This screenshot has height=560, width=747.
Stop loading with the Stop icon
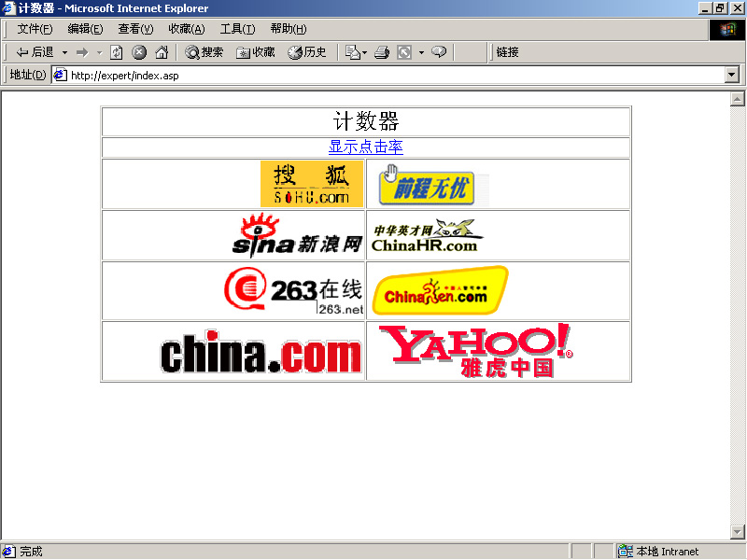coord(139,52)
